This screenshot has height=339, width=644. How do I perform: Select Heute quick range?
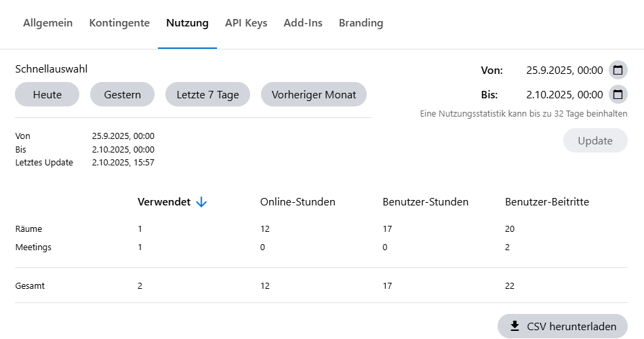pyautogui.click(x=47, y=95)
